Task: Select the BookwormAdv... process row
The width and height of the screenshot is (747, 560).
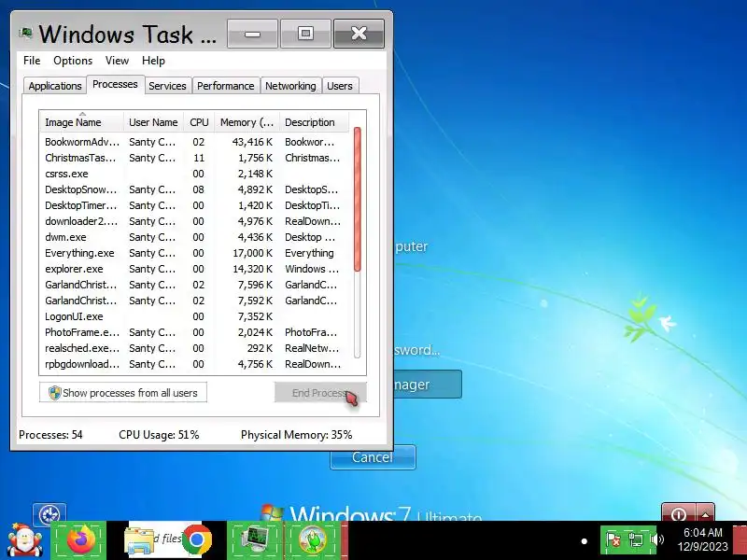Action: coord(194,142)
